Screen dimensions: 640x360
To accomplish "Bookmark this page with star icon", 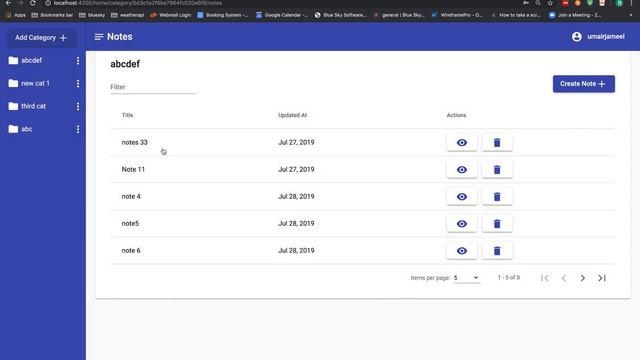I will [x=550, y=3].
